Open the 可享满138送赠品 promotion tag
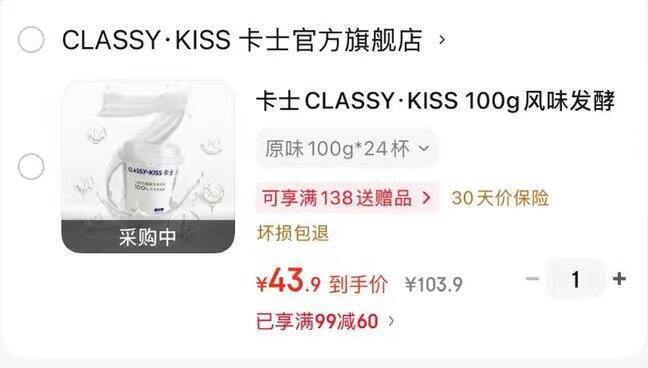 pos(347,198)
